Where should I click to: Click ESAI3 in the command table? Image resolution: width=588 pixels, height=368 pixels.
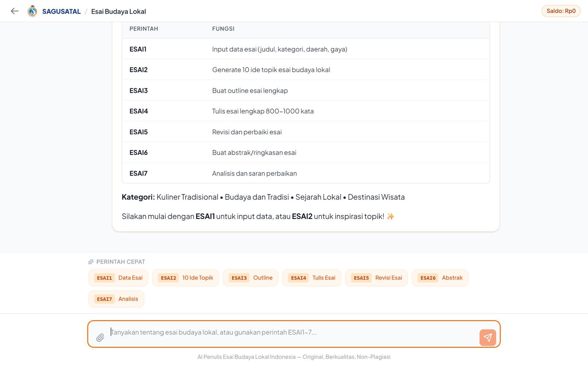[139, 91]
